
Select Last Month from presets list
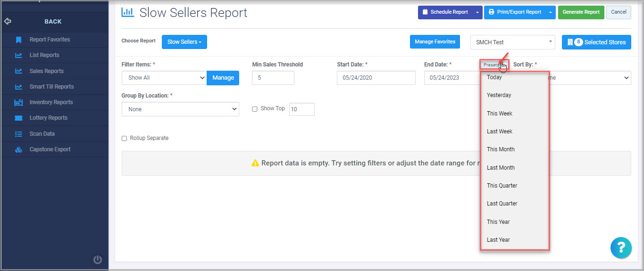point(501,167)
